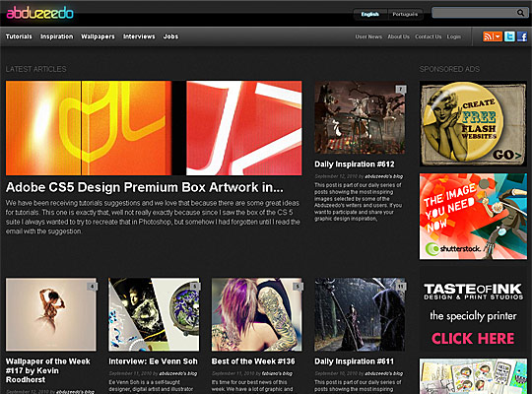Focus the search input field

coord(474,13)
